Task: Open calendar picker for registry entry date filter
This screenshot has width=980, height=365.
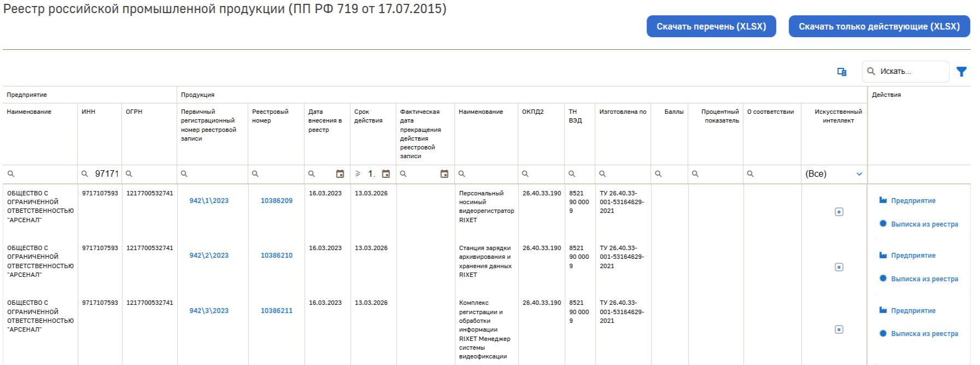Action: [x=340, y=174]
